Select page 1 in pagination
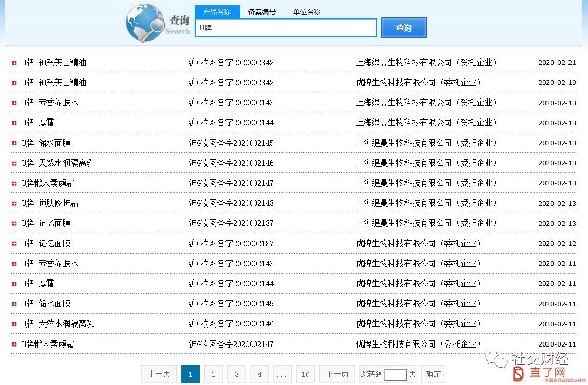The width and height of the screenshot is (588, 385). (x=190, y=374)
